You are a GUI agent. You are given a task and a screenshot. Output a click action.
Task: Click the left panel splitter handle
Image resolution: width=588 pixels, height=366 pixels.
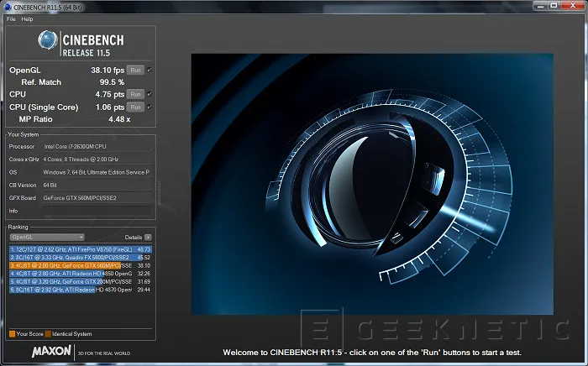(159, 193)
